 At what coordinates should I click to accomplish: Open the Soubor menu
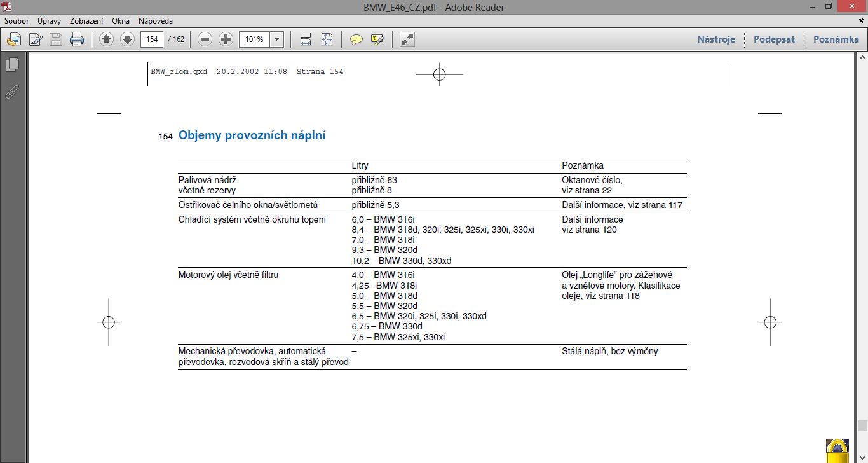[x=17, y=21]
